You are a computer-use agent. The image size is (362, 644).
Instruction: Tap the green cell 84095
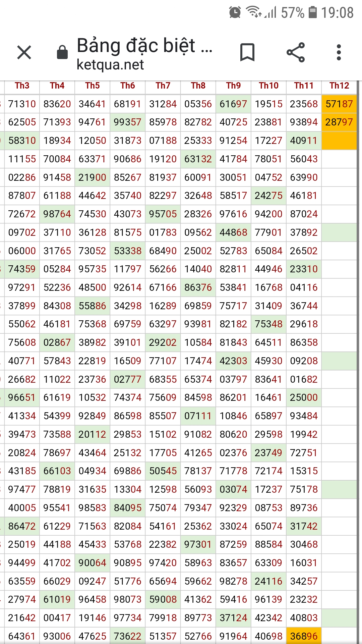click(x=128, y=508)
